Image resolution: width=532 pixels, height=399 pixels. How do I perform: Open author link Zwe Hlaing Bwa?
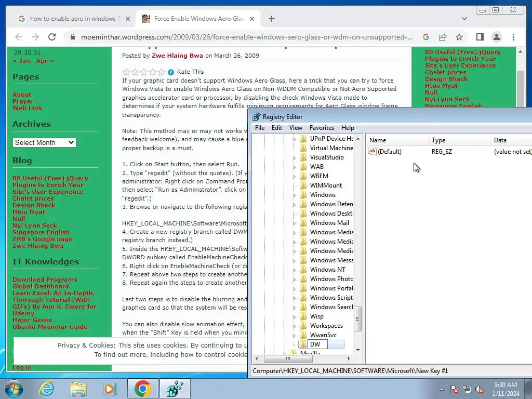177,56
